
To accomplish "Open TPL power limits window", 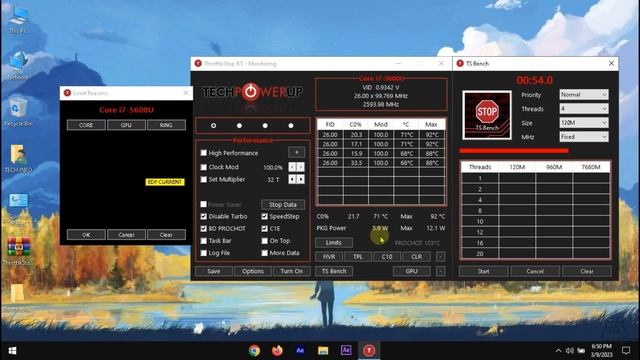I will tap(358, 257).
